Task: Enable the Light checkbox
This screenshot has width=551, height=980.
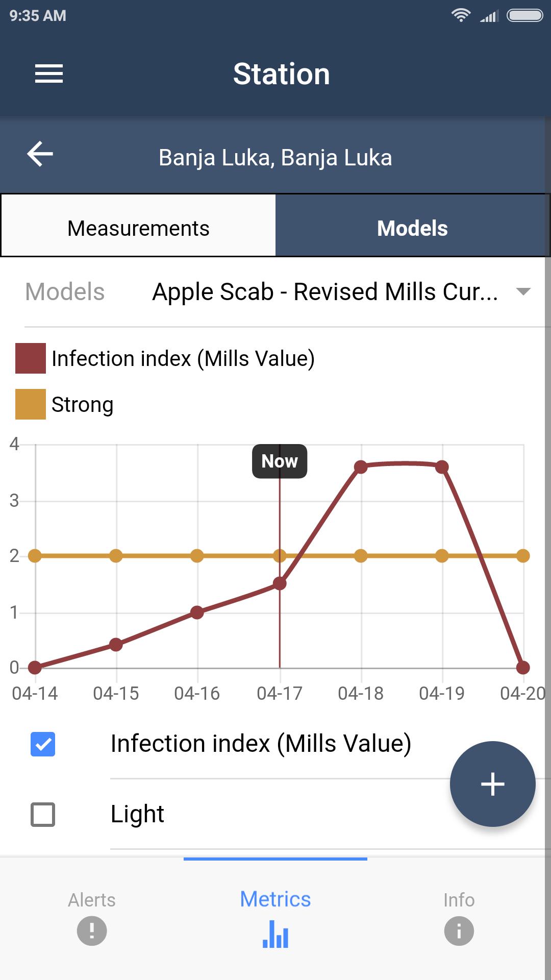Action: [x=43, y=814]
